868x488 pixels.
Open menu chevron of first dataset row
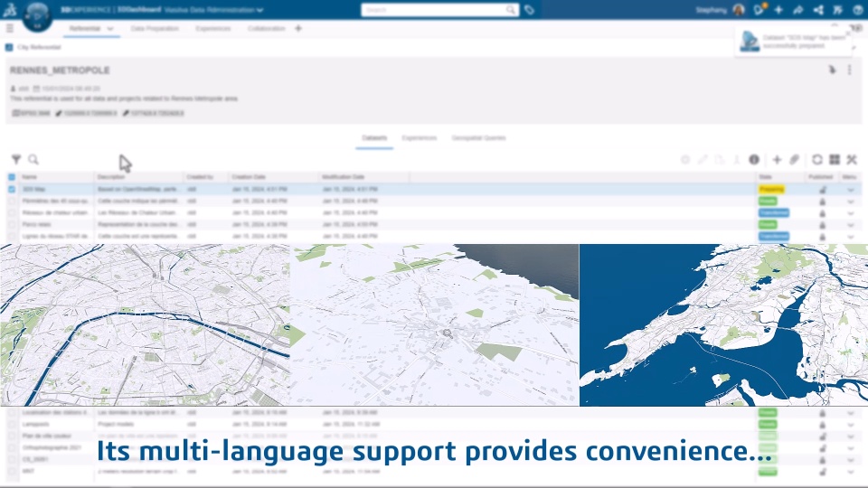pyautogui.click(x=851, y=190)
